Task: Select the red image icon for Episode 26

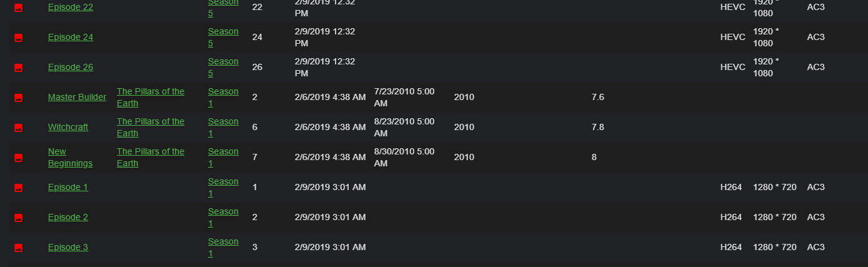Action: point(18,68)
